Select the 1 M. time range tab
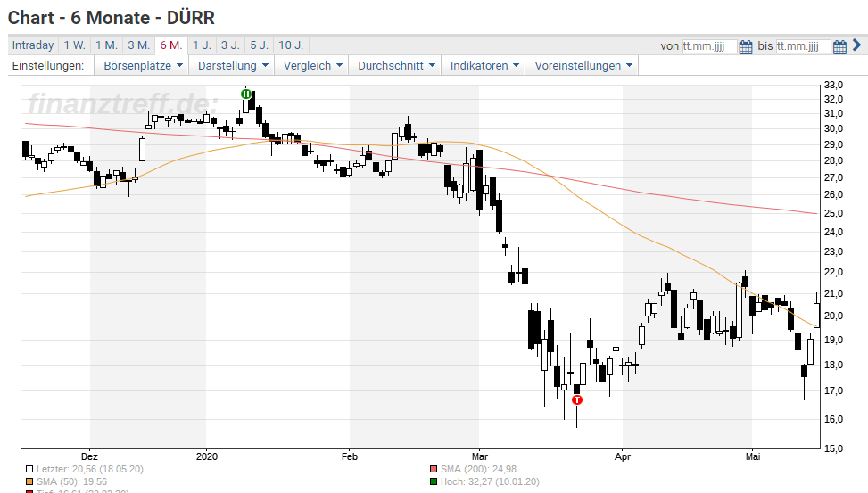 coord(106,45)
